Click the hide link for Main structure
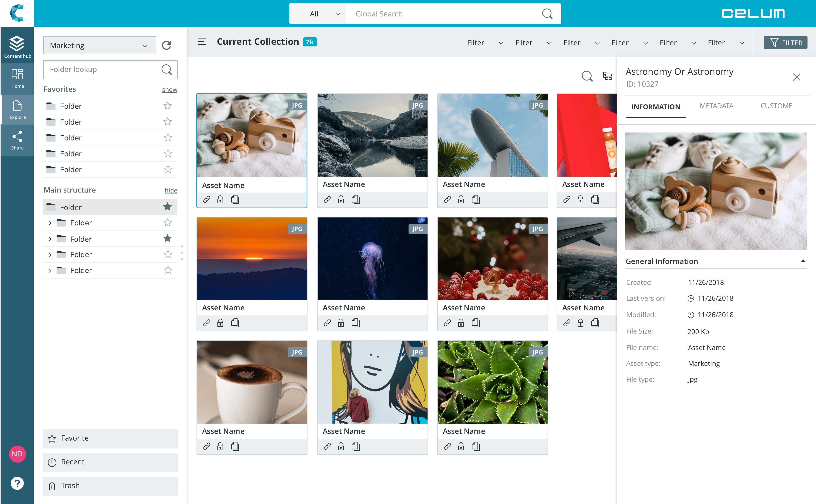 (171, 190)
